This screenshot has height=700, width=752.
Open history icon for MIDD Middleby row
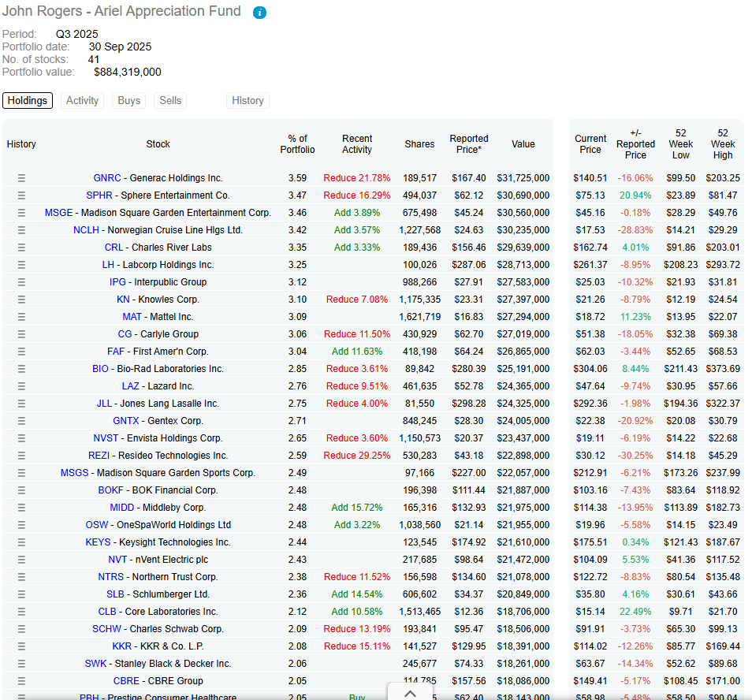21,508
